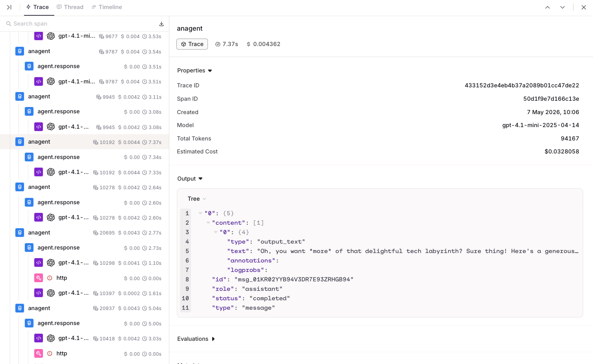Close the trace detail panel
593x364 pixels.
pos(584,7)
